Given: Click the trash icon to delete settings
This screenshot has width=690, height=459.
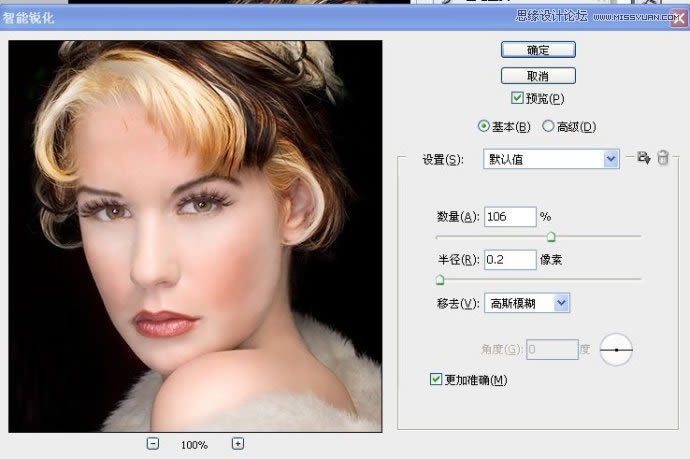Looking at the screenshot, I should (x=662, y=158).
